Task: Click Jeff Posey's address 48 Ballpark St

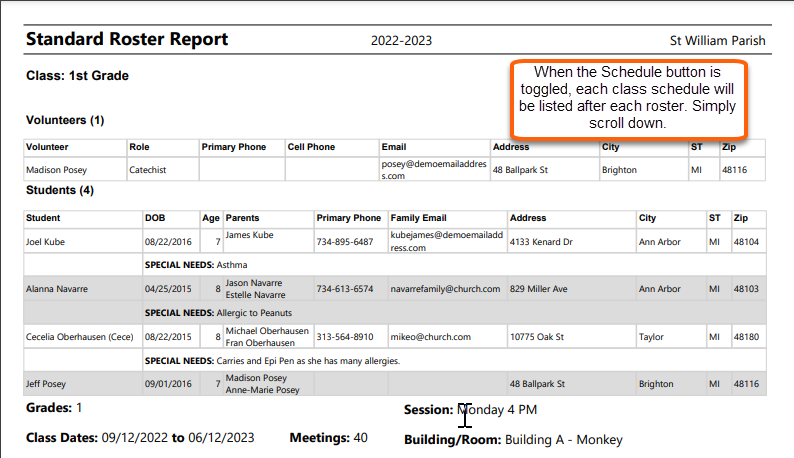Action: point(537,384)
